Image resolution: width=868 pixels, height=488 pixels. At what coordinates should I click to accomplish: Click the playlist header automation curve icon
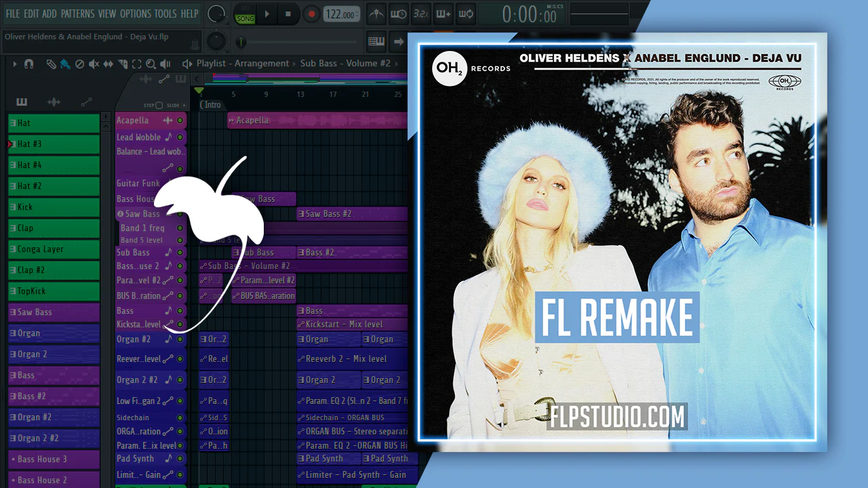coord(163,79)
